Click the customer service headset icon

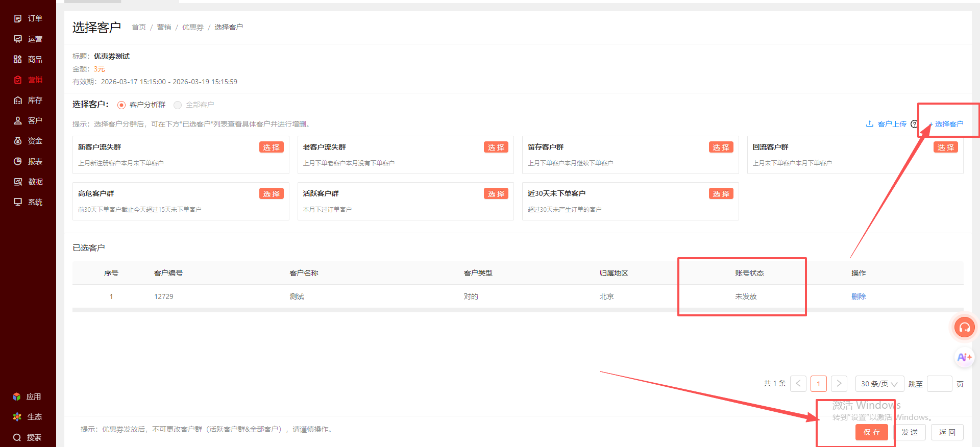[965, 327]
